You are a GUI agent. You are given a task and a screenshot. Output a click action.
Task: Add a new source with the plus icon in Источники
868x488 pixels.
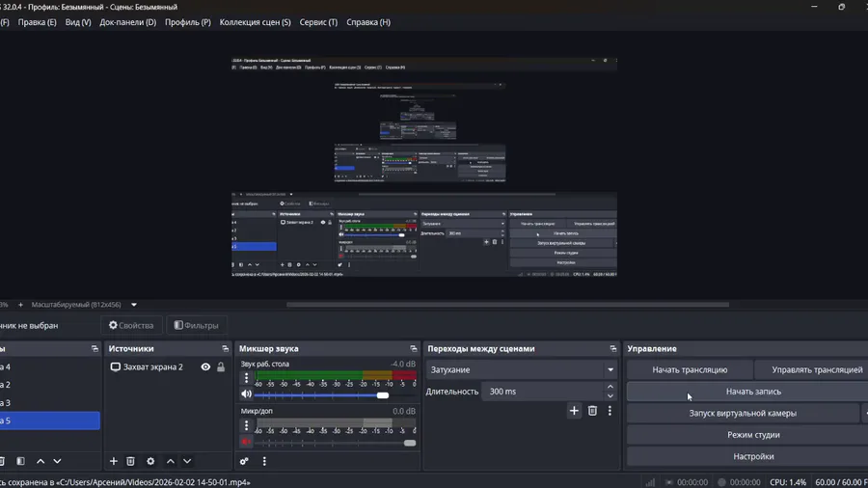click(114, 461)
